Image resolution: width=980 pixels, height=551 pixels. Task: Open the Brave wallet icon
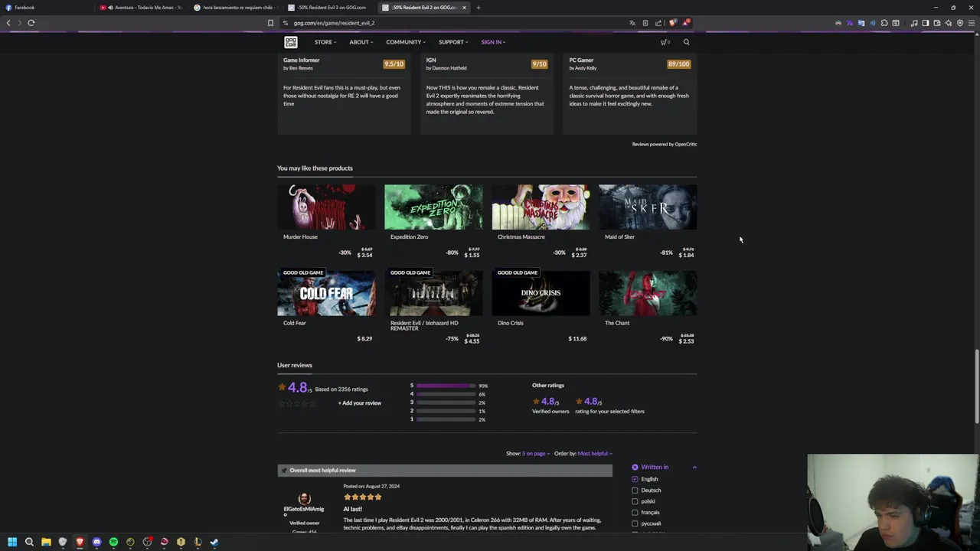pos(937,23)
